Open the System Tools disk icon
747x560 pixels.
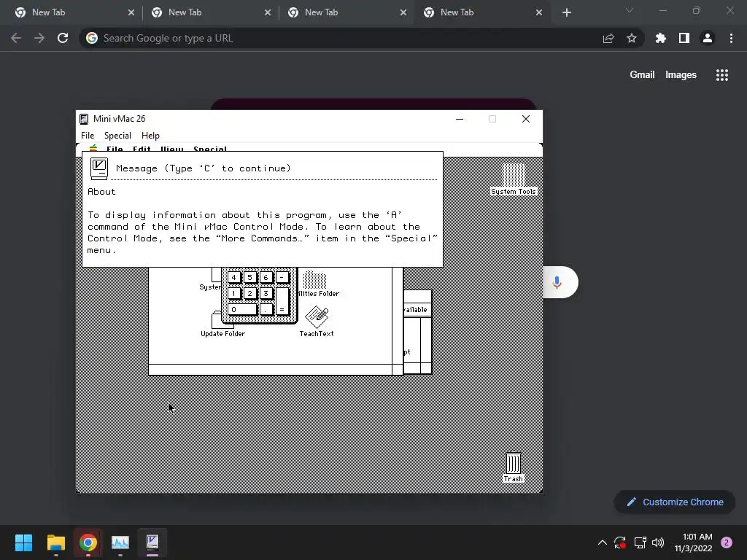[x=514, y=179]
